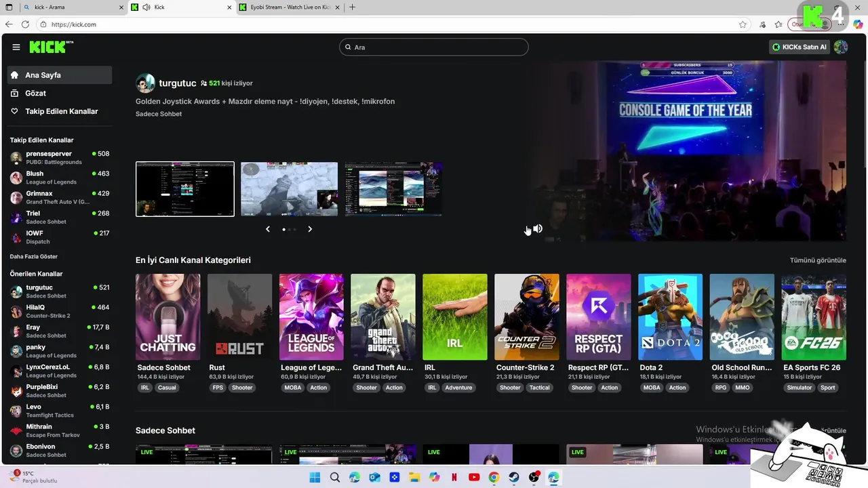This screenshot has height=488, width=868.
Task: Expand Daha Fazla Göster in followed channels
Action: click(x=33, y=257)
